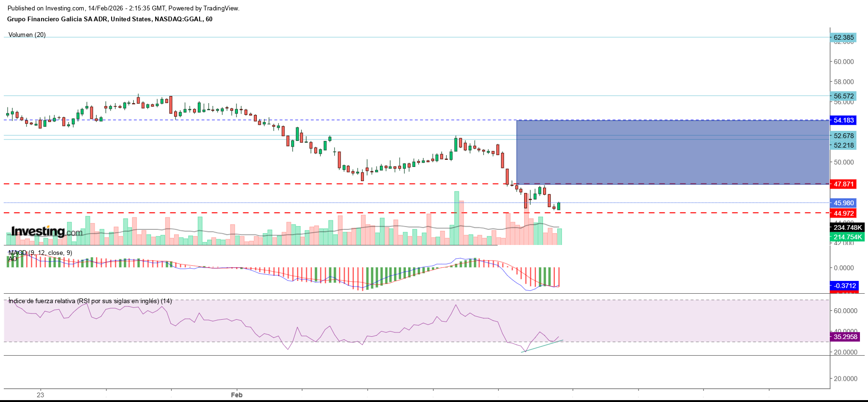This screenshot has width=868, height=402.
Task: Click the green 214.754K volume tag
Action: pyautogui.click(x=848, y=237)
